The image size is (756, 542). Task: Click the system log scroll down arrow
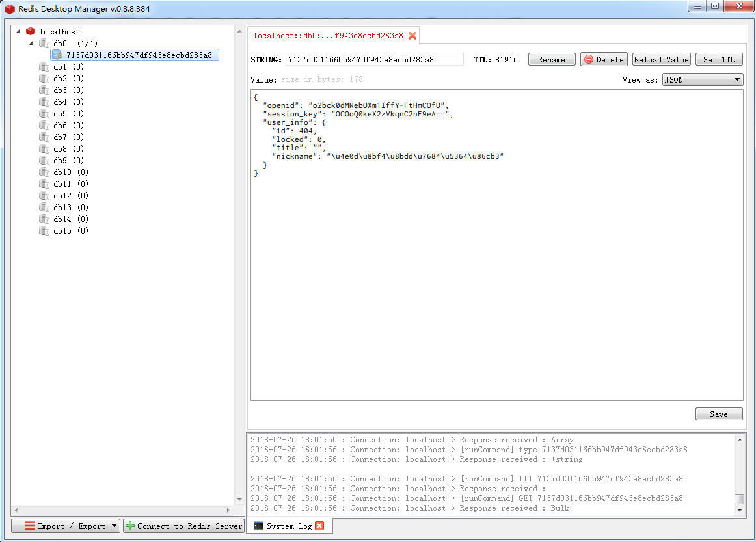pyautogui.click(x=739, y=510)
